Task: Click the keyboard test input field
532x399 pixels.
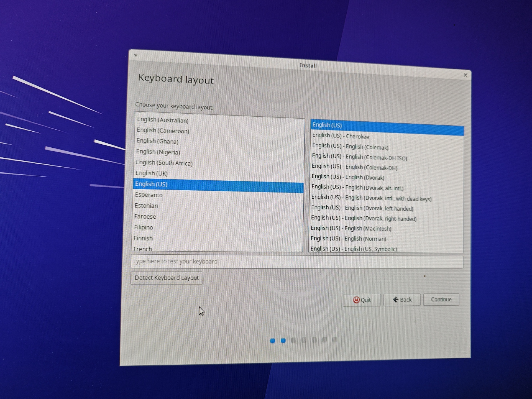Action: pos(297,262)
